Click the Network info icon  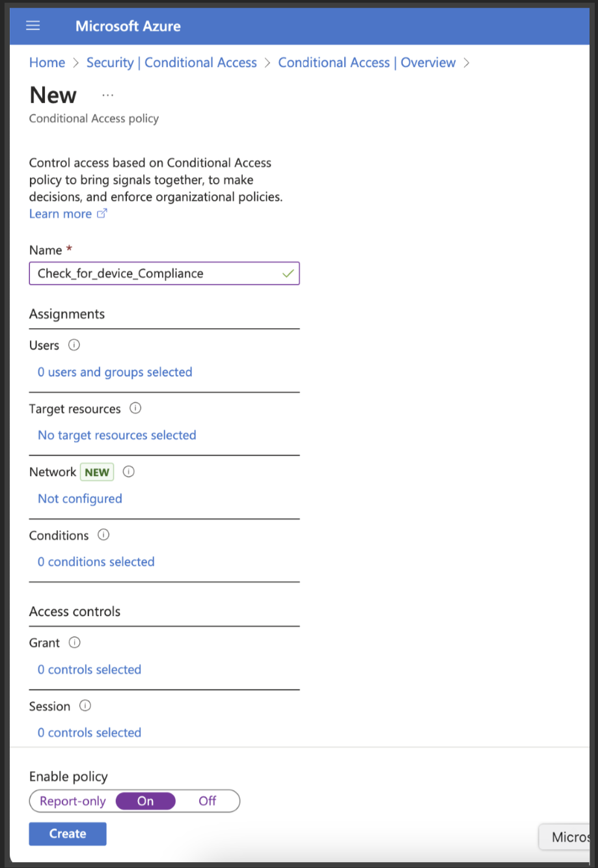pyautogui.click(x=129, y=471)
